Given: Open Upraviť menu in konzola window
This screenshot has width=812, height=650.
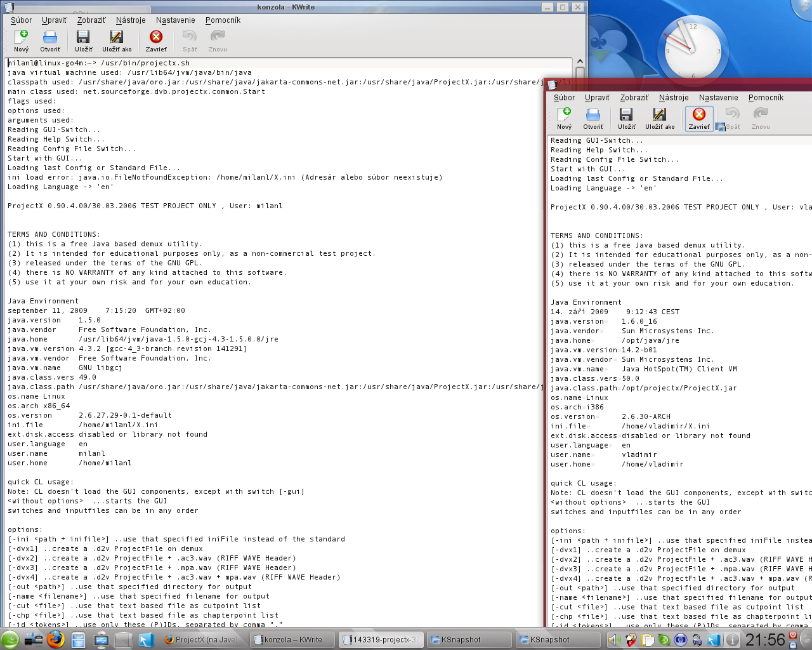Looking at the screenshot, I should tap(55, 20).
